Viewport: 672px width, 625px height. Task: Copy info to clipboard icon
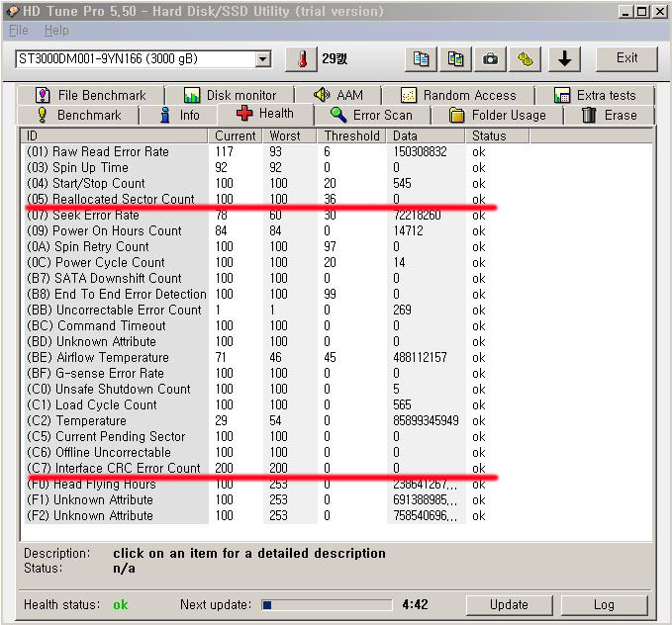[421, 59]
